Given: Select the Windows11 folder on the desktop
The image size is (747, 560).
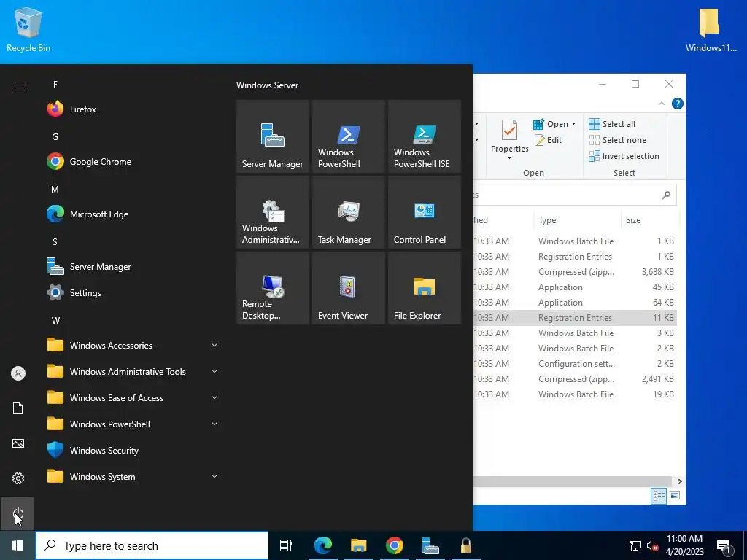Looking at the screenshot, I should point(711,29).
